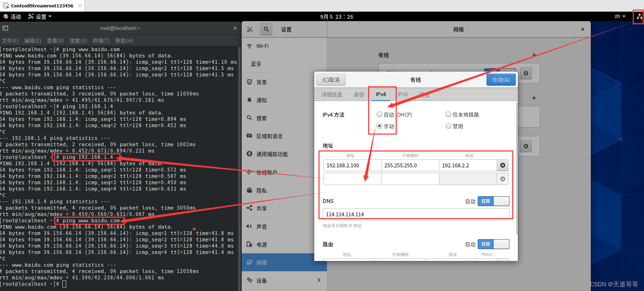This screenshot has width=644, height=291.
Task: Edit subnet mask field 255.255.255.0
Action: tap(410, 165)
